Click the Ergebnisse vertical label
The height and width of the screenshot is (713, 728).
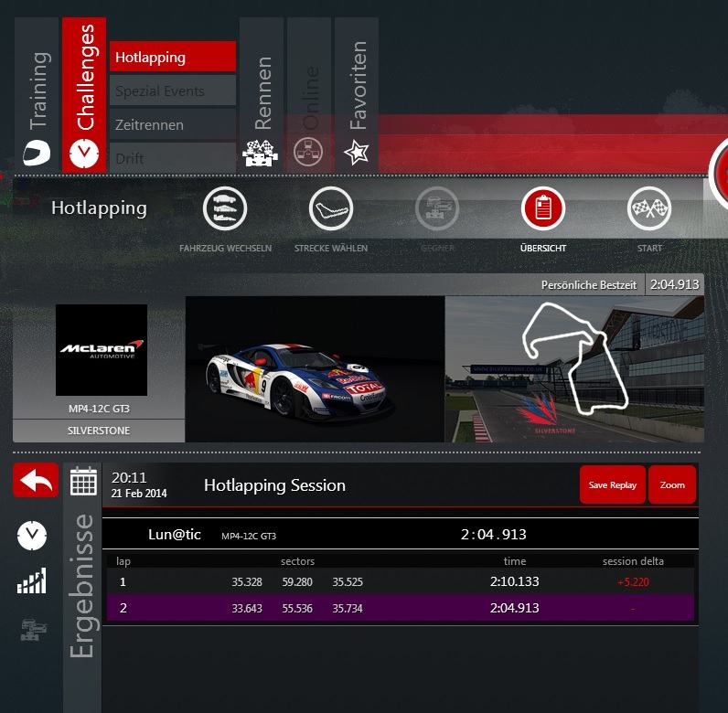(x=81, y=586)
